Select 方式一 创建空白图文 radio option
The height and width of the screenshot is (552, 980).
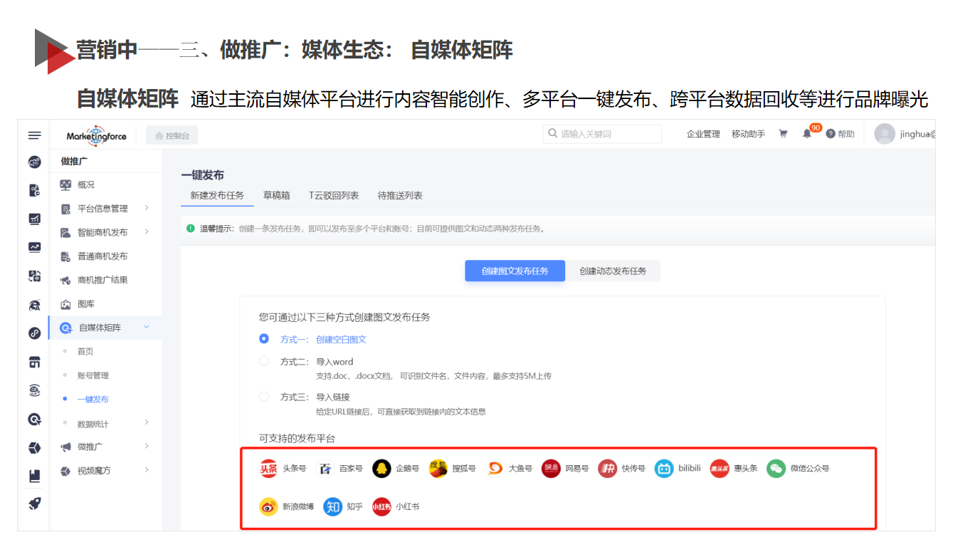(x=264, y=339)
